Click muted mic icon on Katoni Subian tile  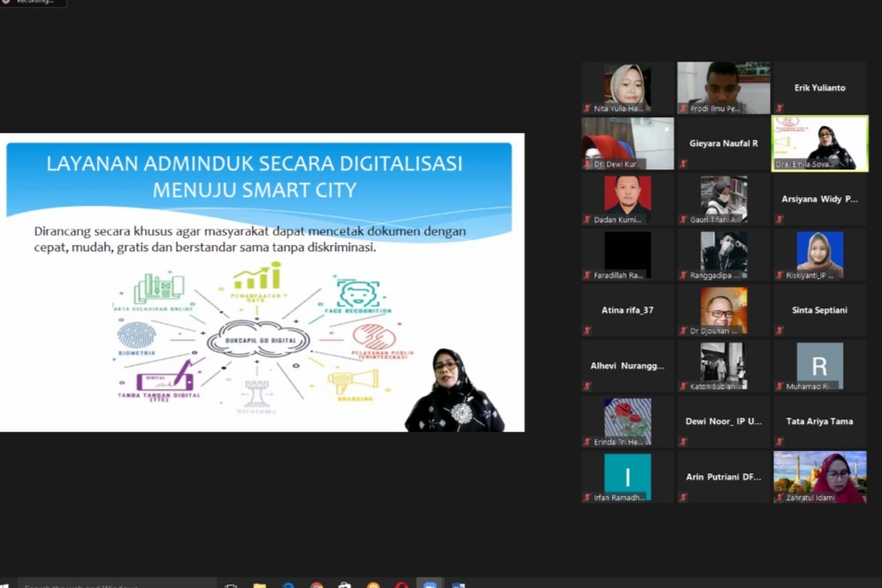[683, 386]
